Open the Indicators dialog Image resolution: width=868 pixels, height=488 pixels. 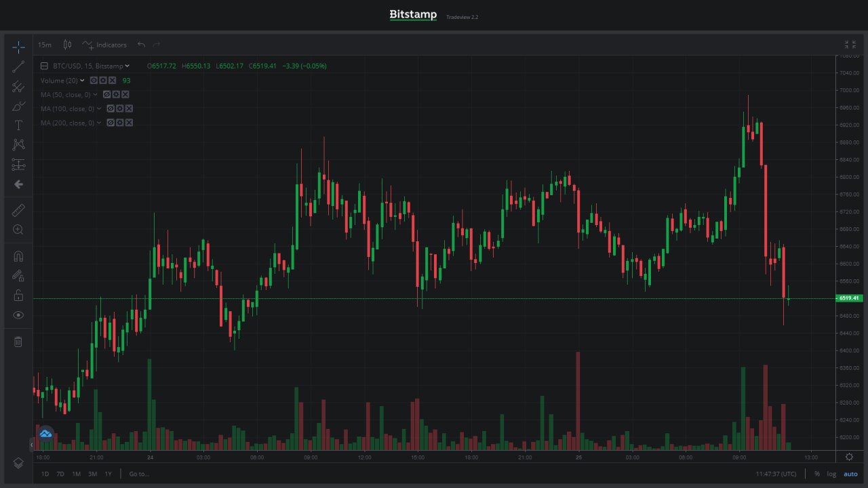click(x=104, y=45)
